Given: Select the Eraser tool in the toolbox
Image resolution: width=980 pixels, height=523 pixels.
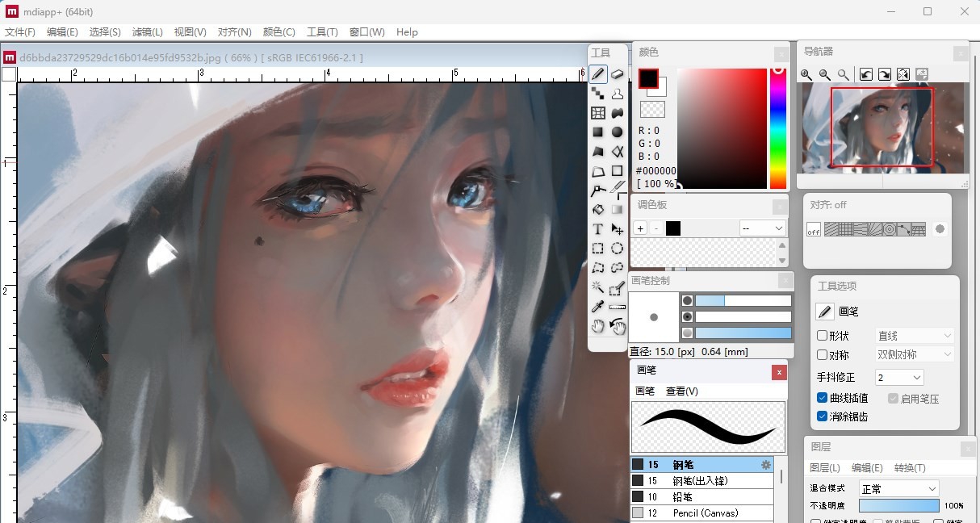Looking at the screenshot, I should coord(618,73).
